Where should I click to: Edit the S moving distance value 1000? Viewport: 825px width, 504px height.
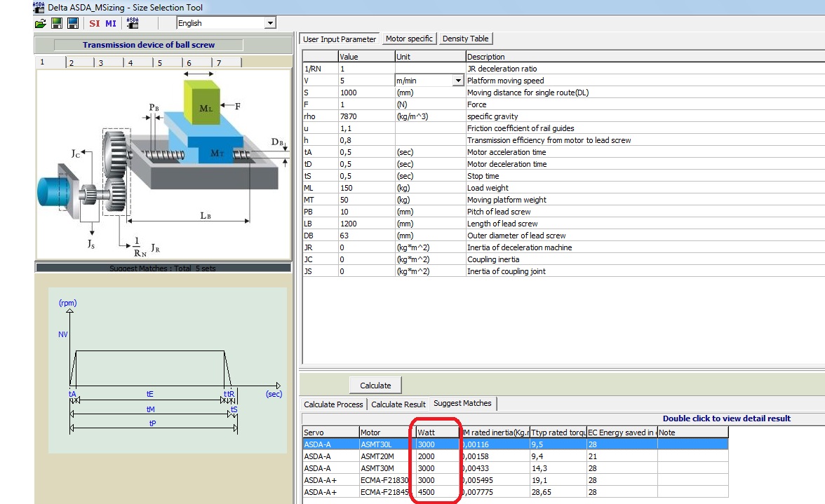(x=366, y=93)
